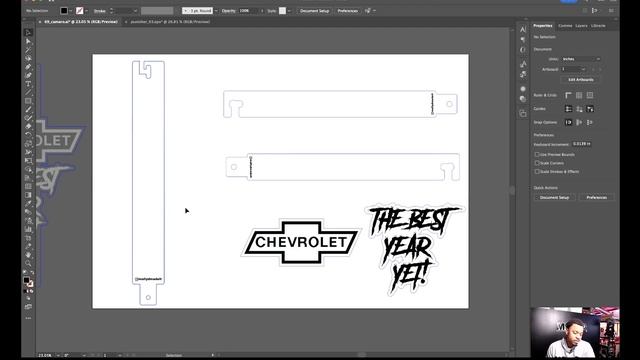The height and width of the screenshot is (360, 640).
Task: Enable Scale Strokes & Effects checkbox
Action: [537, 171]
